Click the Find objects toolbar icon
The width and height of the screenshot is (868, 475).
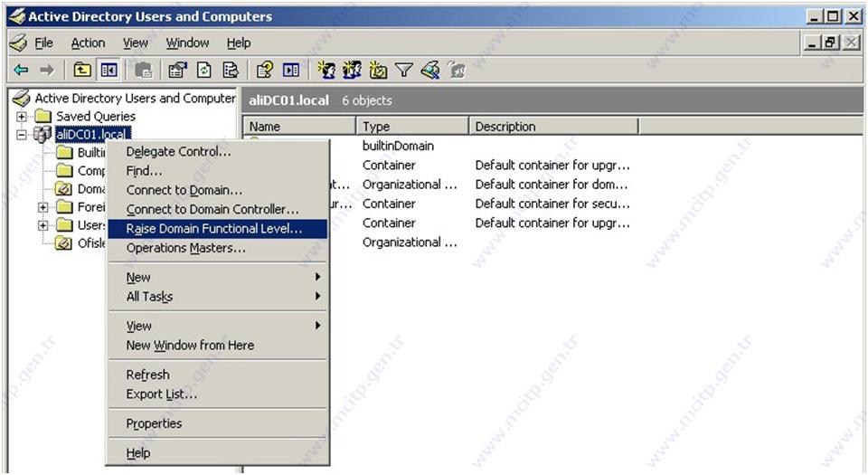coord(430,70)
